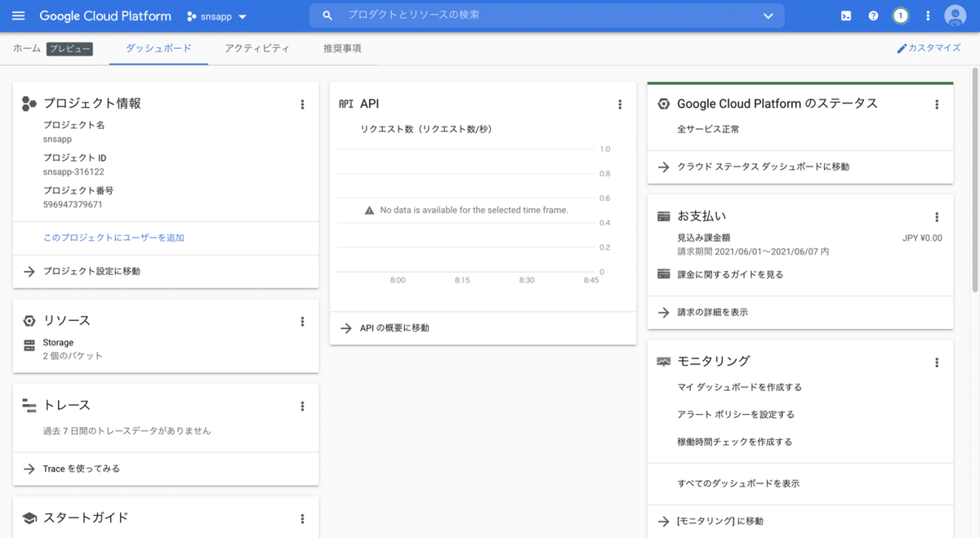Click the プロジェクト情報 card icon
Viewport: 980px width, 538px height.
pyautogui.click(x=29, y=104)
